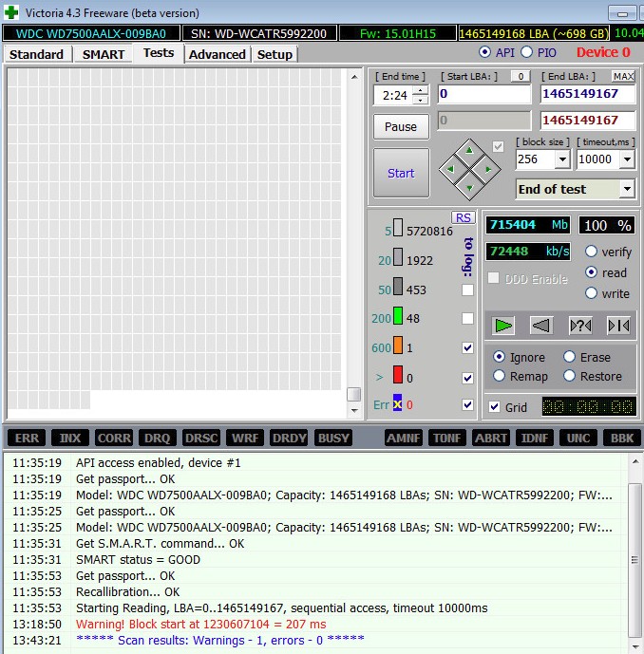The width and height of the screenshot is (644, 654).
Task: Click the Start LBA input field
Action: click(483, 94)
